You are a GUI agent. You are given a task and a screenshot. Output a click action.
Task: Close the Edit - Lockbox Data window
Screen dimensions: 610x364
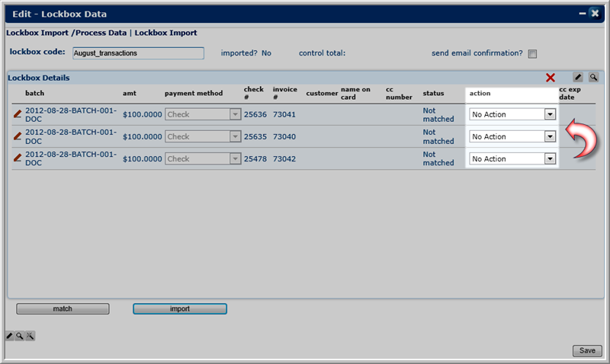click(595, 14)
